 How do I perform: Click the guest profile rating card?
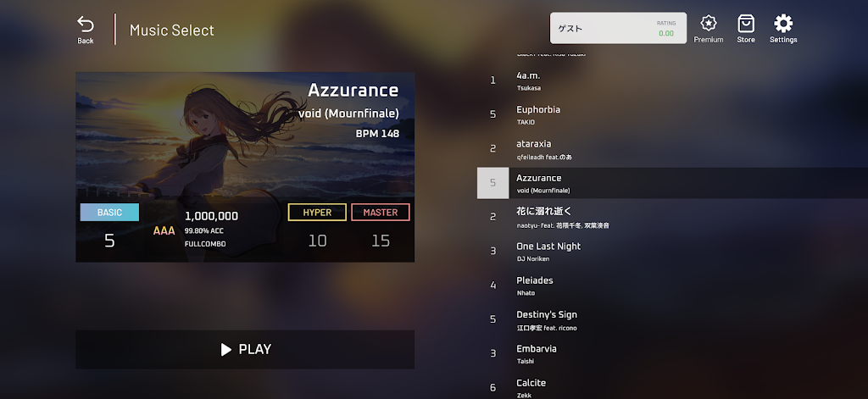pyautogui.click(x=618, y=28)
